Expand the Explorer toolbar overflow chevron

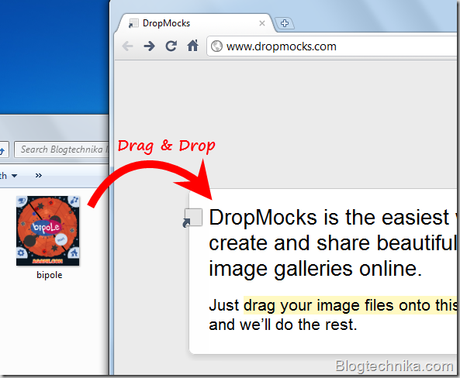click(x=39, y=176)
